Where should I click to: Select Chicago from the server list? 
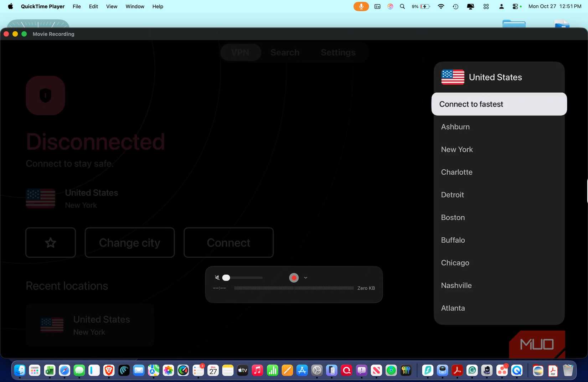tap(455, 263)
